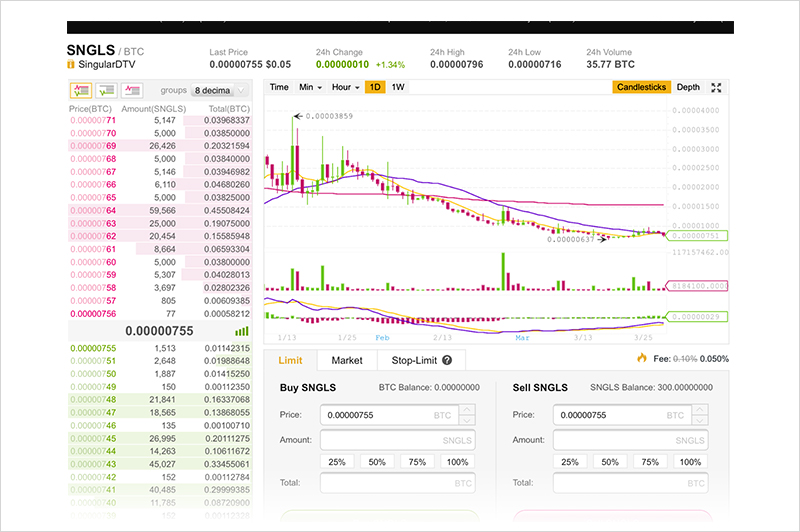Viewport: 800px width, 532px height.
Task: Increase Buy price with up stepper
Action: (x=467, y=410)
